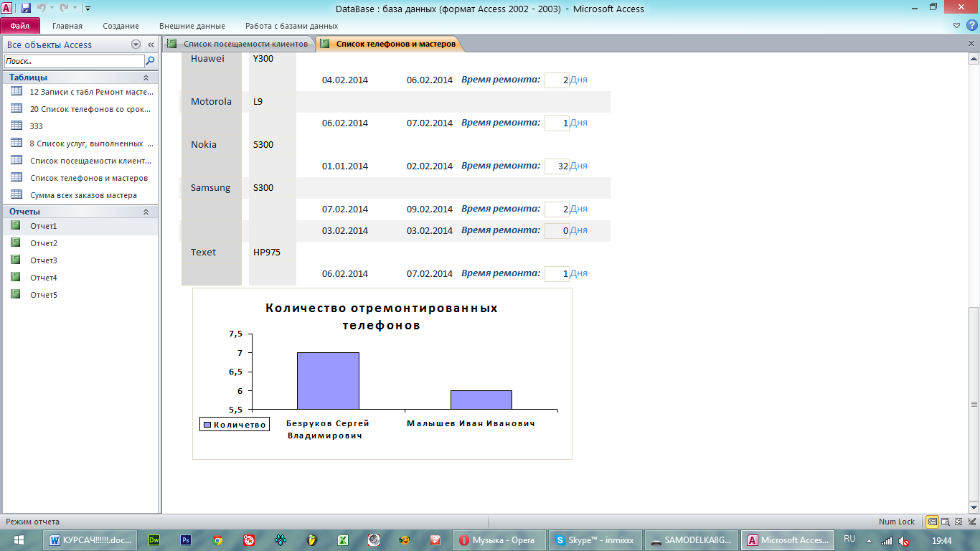
Task: Launch Dreamweaver from the taskbar
Action: (154, 540)
